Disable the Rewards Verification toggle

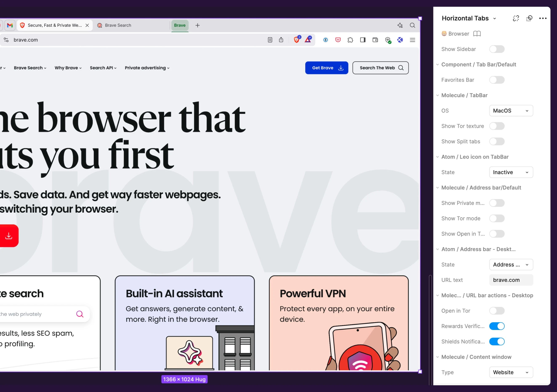[x=497, y=326]
